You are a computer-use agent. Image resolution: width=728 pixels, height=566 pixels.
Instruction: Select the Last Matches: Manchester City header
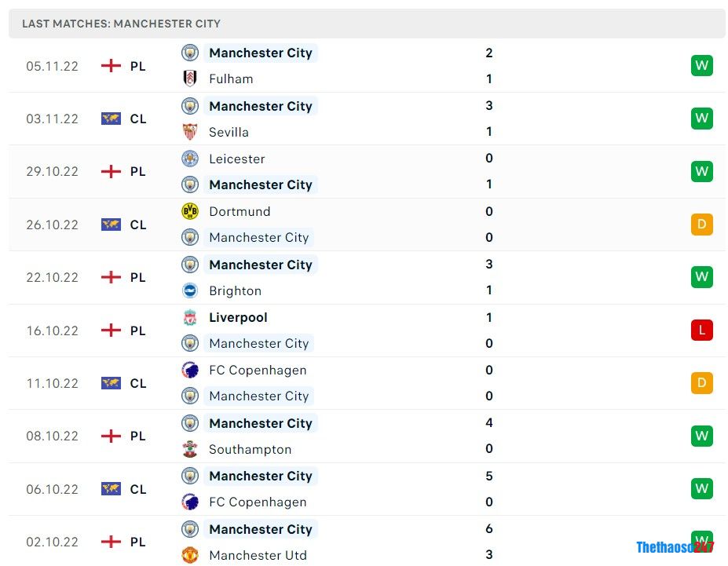point(121,24)
